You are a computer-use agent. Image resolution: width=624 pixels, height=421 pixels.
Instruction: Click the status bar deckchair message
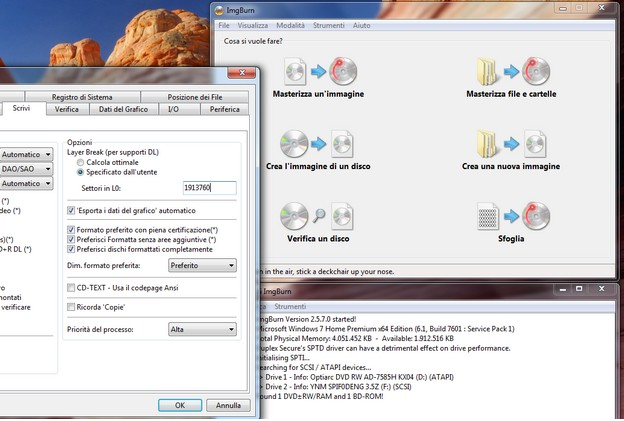[x=327, y=272]
